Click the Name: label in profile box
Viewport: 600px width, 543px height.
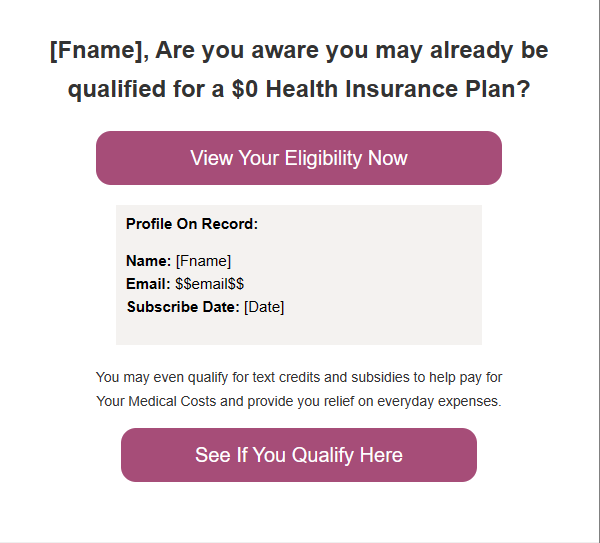[x=148, y=261]
